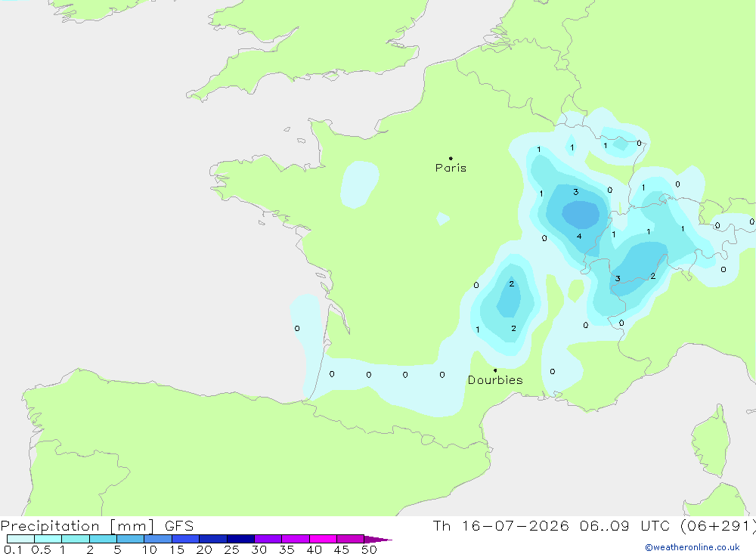Click the '06..09 UTC' time range text
The height and width of the screenshot is (554, 756).
[x=625, y=525]
